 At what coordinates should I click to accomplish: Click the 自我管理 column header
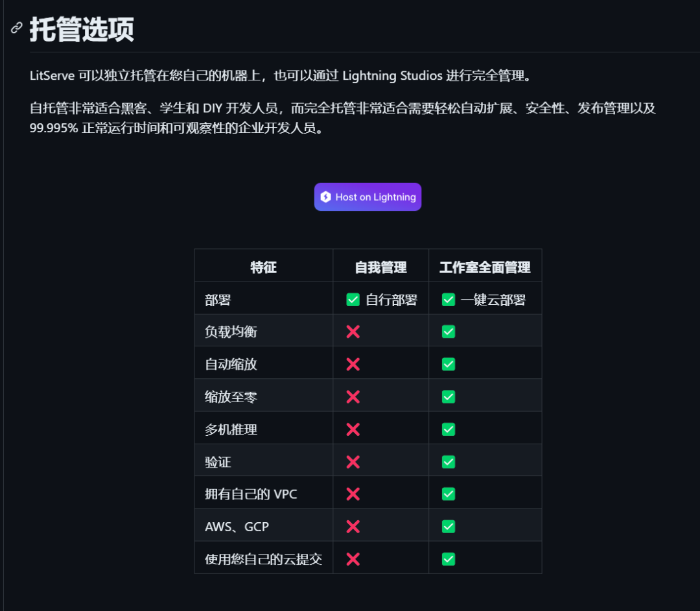coord(380,267)
